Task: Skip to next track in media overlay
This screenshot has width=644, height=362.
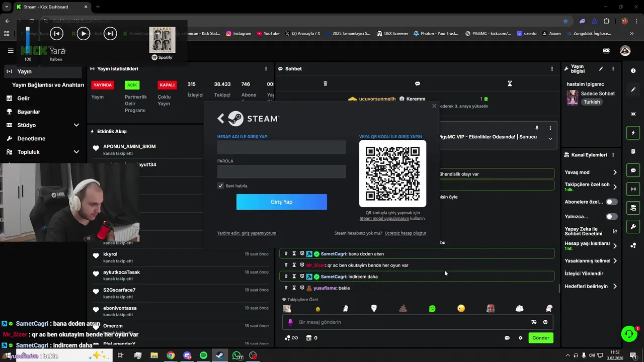Action: 110,34
